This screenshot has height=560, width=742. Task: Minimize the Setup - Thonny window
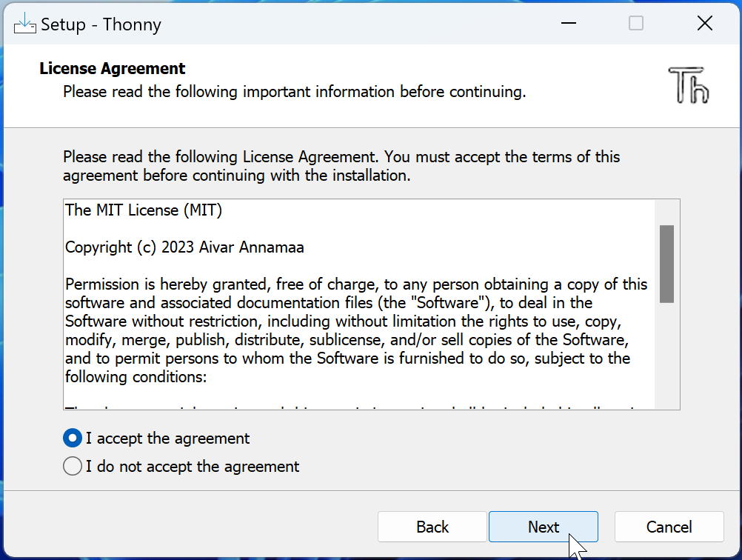(x=568, y=24)
